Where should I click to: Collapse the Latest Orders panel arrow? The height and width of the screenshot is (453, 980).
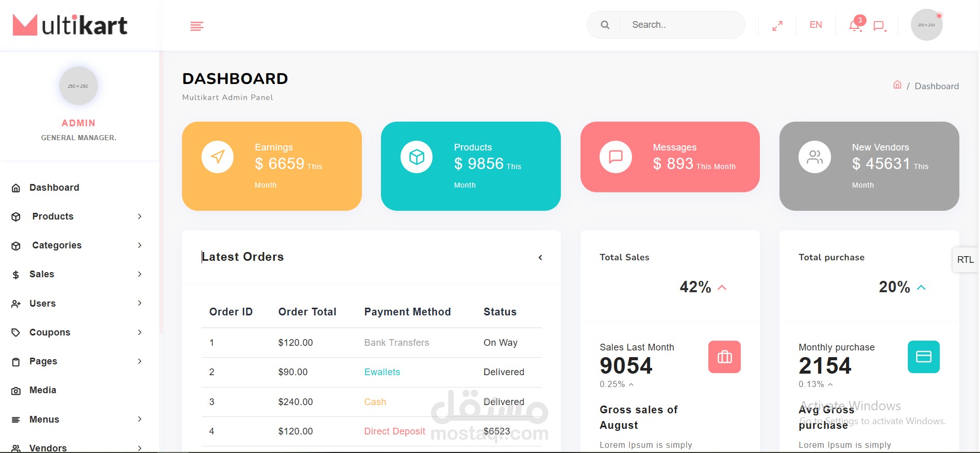tap(540, 257)
